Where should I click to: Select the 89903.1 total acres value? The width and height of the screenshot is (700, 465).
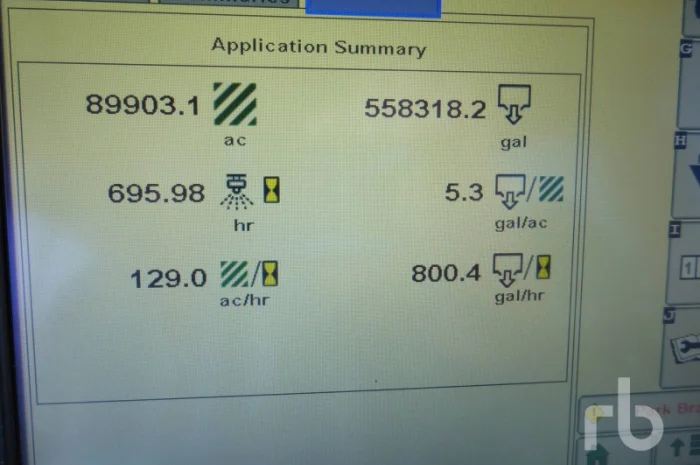coord(143,105)
